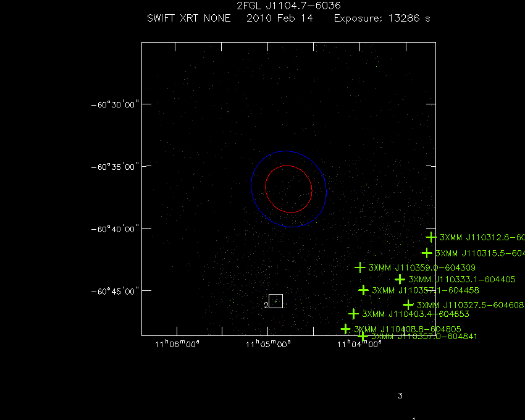Image resolution: width=525 pixels, height=420 pixels.
Task: Click the green cross beside 3XMM J110312.8 label
Action: click(431, 237)
